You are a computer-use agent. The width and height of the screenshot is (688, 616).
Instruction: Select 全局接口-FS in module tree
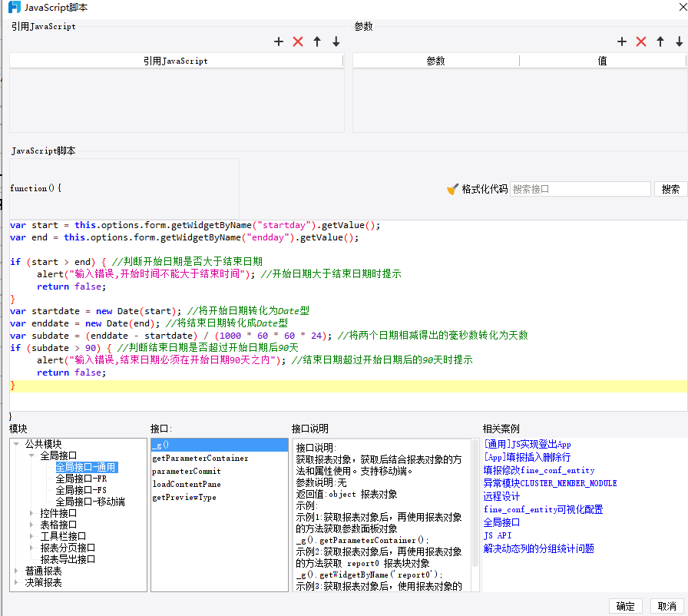(81, 490)
